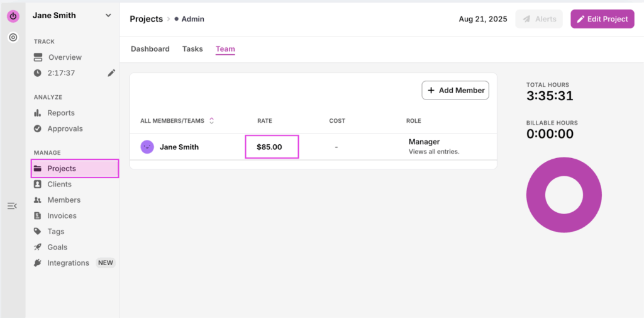Click the pencil icon beside timer 2:17:37
This screenshot has height=318, width=644.
[x=111, y=73]
